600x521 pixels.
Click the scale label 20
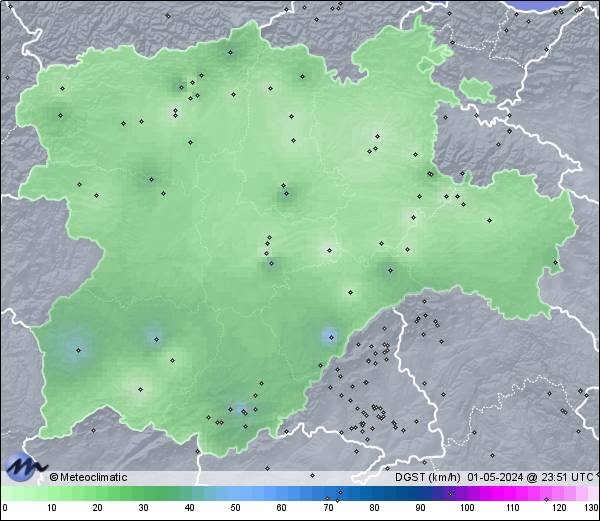pyautogui.click(x=98, y=508)
